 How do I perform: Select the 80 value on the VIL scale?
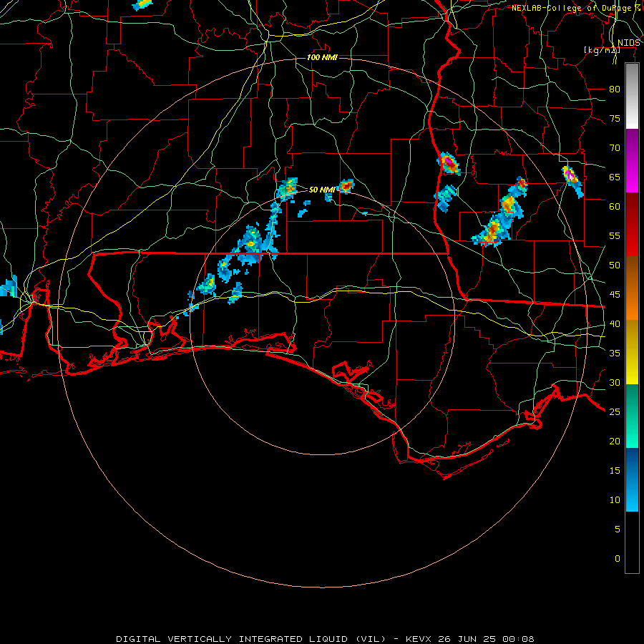(x=615, y=89)
